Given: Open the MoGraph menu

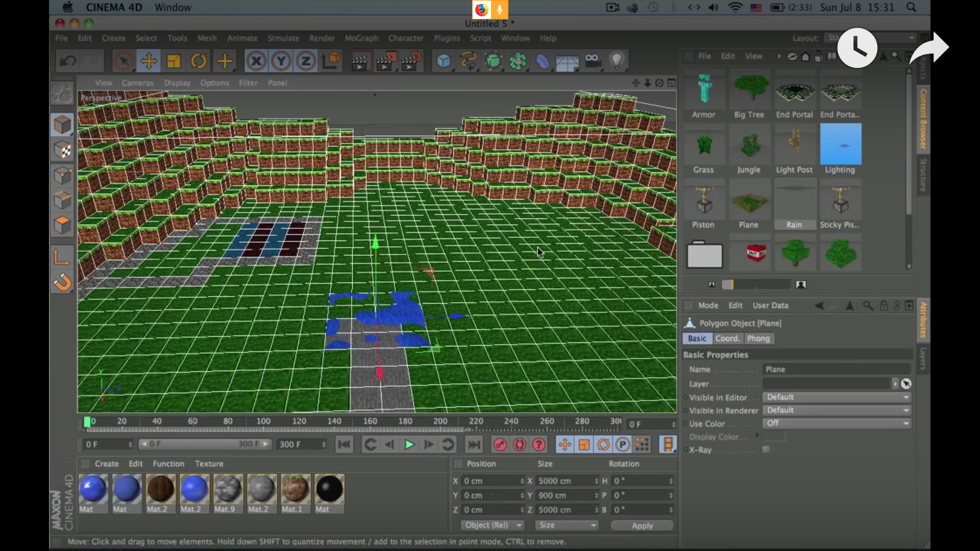Looking at the screenshot, I should pos(361,38).
